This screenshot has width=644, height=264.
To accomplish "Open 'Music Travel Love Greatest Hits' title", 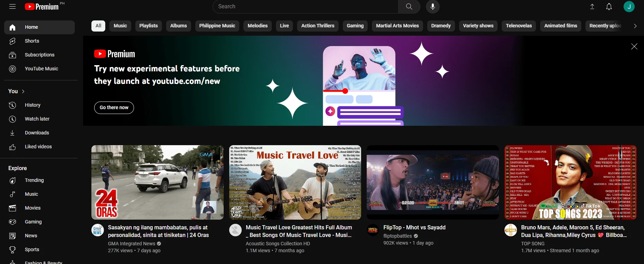I will point(299,231).
